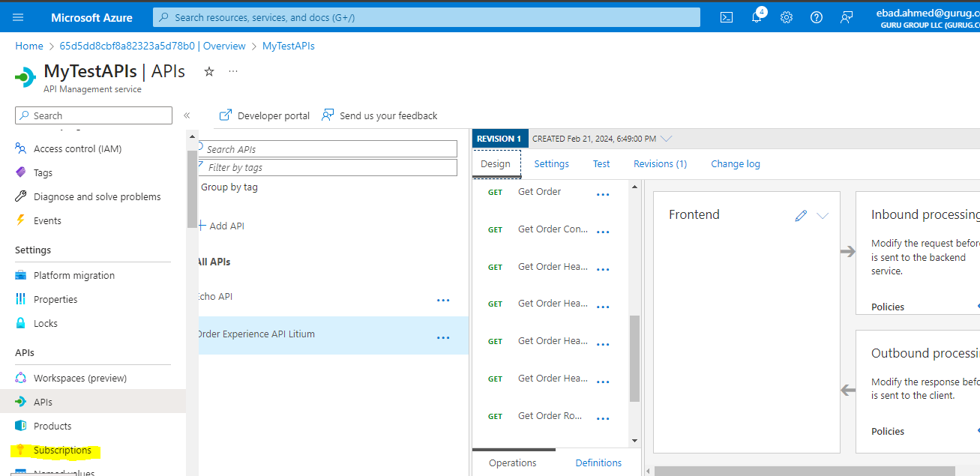Open the 65d5dd8cbf8a82323a5d78b0 | Overview breadcrumb
980x476 pixels.
point(152,46)
